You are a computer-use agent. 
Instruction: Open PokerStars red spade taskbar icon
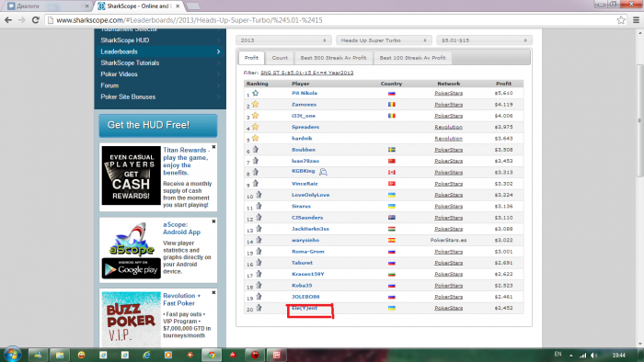click(x=234, y=355)
